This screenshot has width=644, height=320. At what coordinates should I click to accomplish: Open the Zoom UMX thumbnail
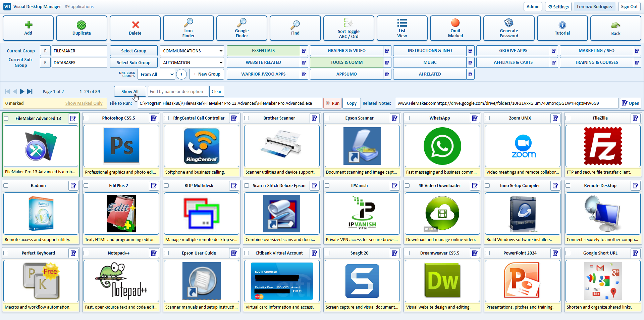tap(523, 146)
